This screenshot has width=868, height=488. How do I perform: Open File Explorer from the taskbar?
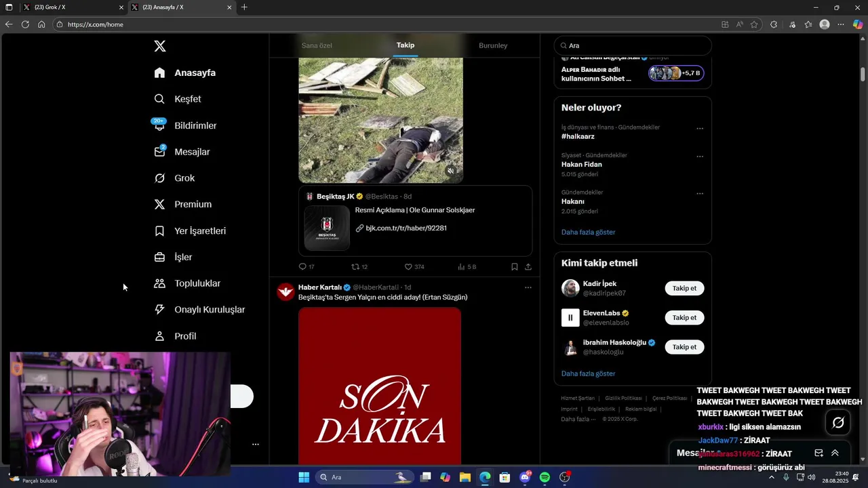pyautogui.click(x=465, y=478)
